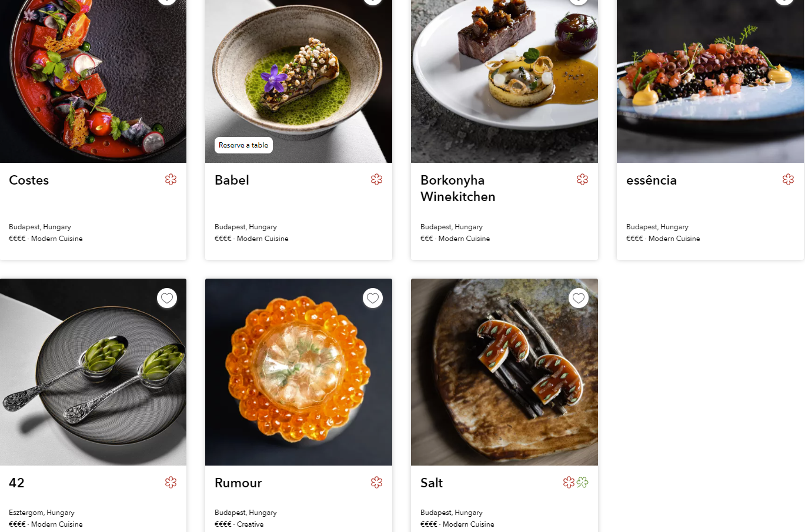Click the Michelin star icon beside Costes
The height and width of the screenshot is (532, 805).
pos(171,179)
